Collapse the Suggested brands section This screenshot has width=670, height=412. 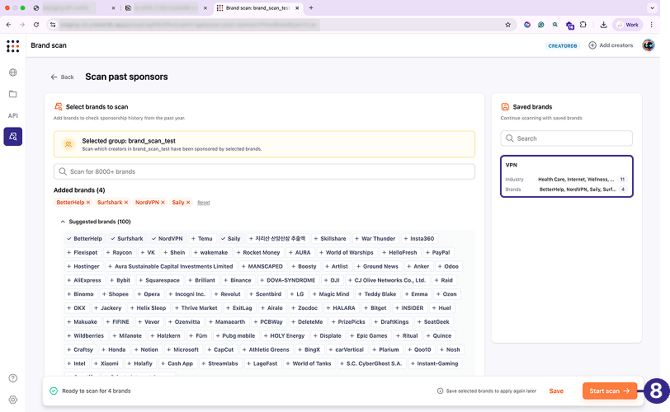(62, 221)
